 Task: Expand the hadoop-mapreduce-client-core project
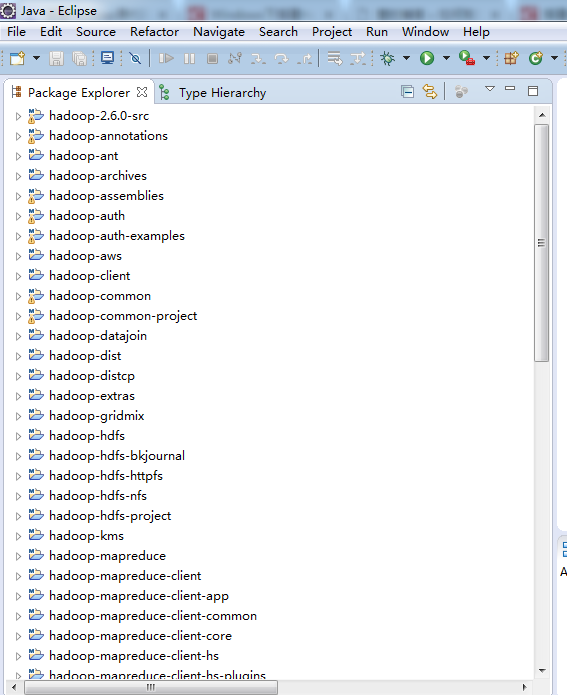point(18,636)
